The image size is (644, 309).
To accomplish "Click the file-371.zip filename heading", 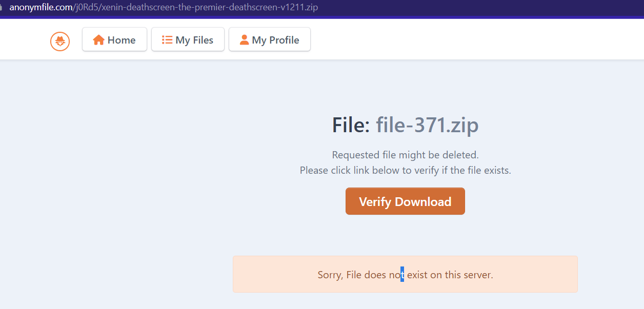I will tap(427, 125).
